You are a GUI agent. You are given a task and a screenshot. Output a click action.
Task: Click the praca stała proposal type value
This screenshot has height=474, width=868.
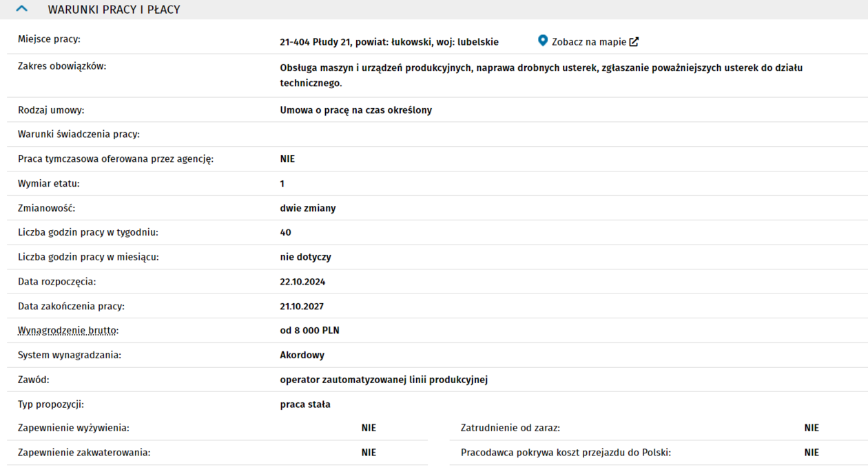tap(305, 404)
